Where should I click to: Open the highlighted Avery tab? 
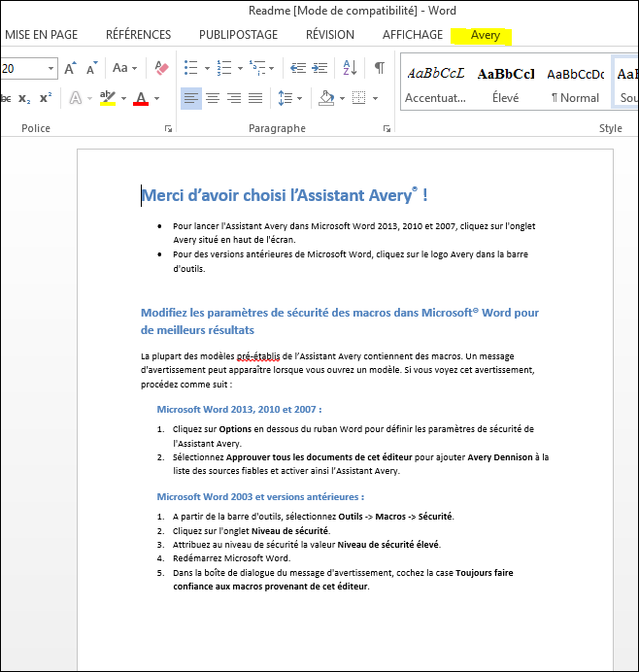(x=486, y=35)
